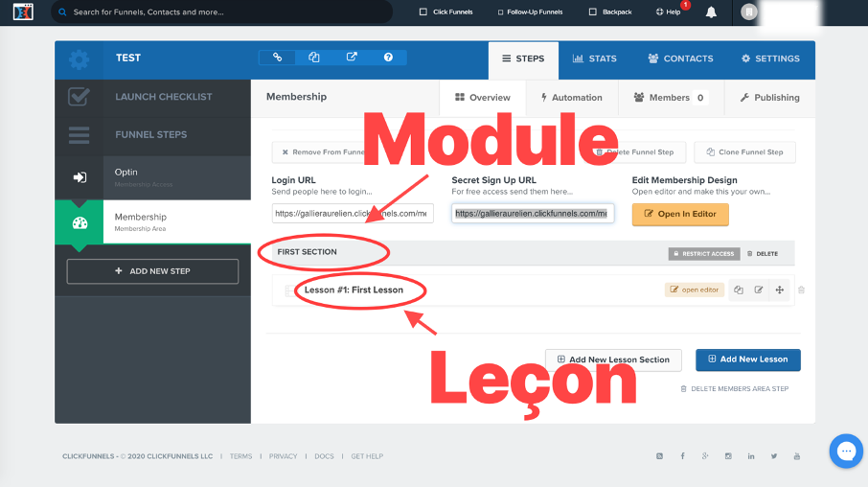The height and width of the screenshot is (487, 868).
Task: Focus the search funnels and contacts field
Action: (221, 12)
